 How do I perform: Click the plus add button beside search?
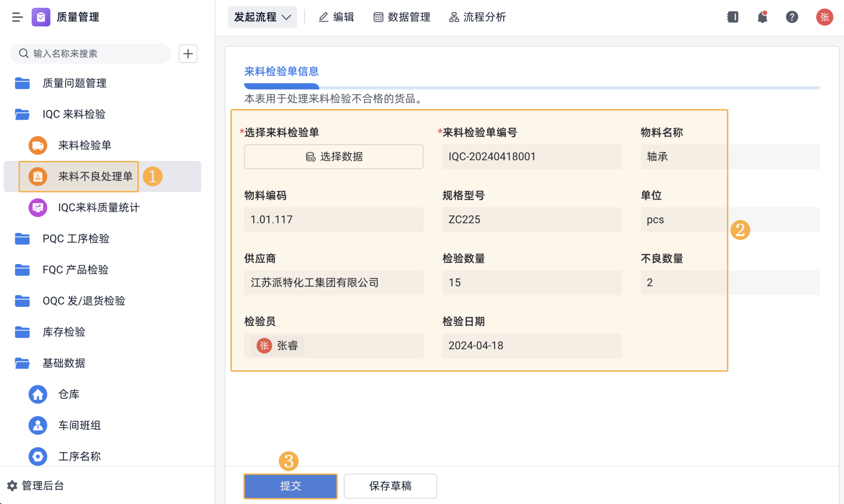coord(188,54)
